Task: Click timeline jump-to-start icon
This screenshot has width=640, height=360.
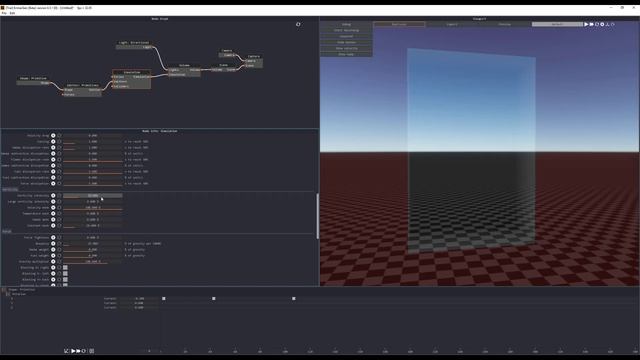Action: 67,351
